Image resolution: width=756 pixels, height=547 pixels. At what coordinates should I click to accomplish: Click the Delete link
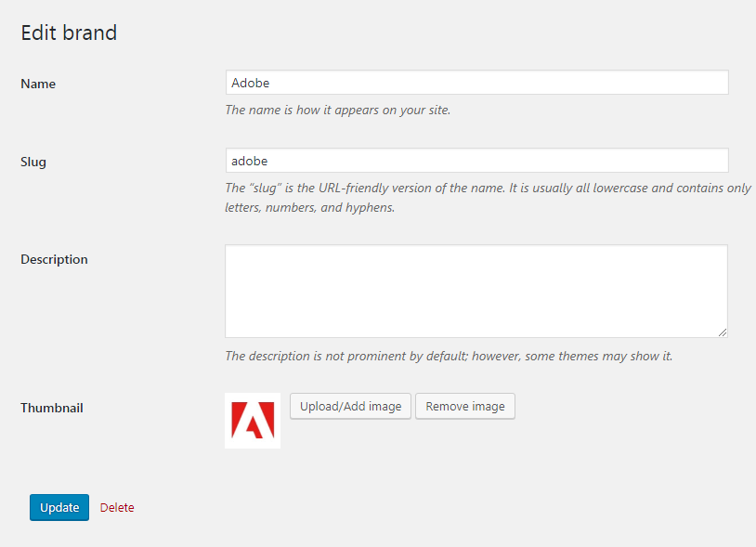pyautogui.click(x=117, y=507)
